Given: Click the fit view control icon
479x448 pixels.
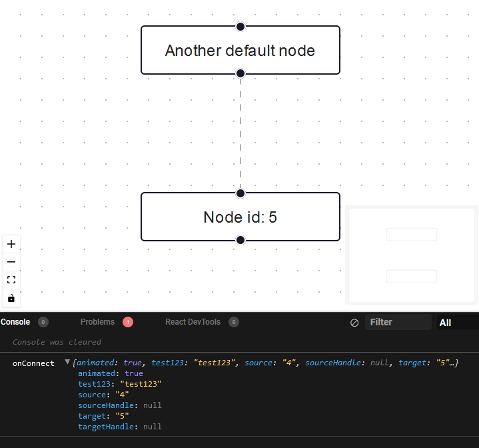Looking at the screenshot, I should pyautogui.click(x=11, y=279).
